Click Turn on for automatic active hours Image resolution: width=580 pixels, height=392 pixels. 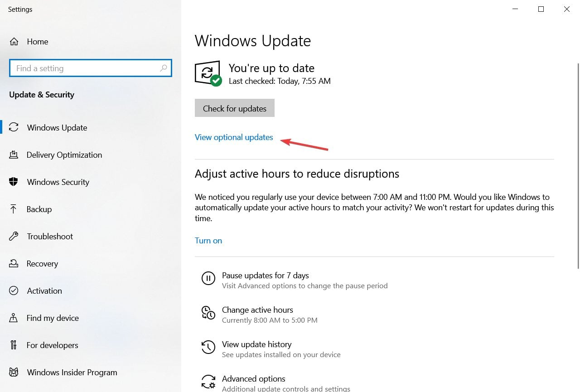click(x=208, y=240)
